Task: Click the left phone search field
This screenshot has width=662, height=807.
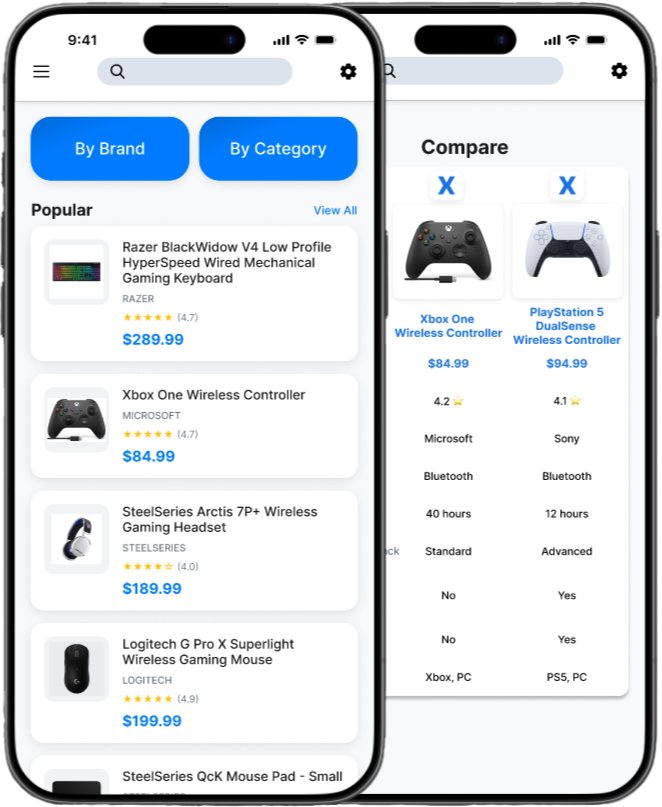Action: click(195, 72)
